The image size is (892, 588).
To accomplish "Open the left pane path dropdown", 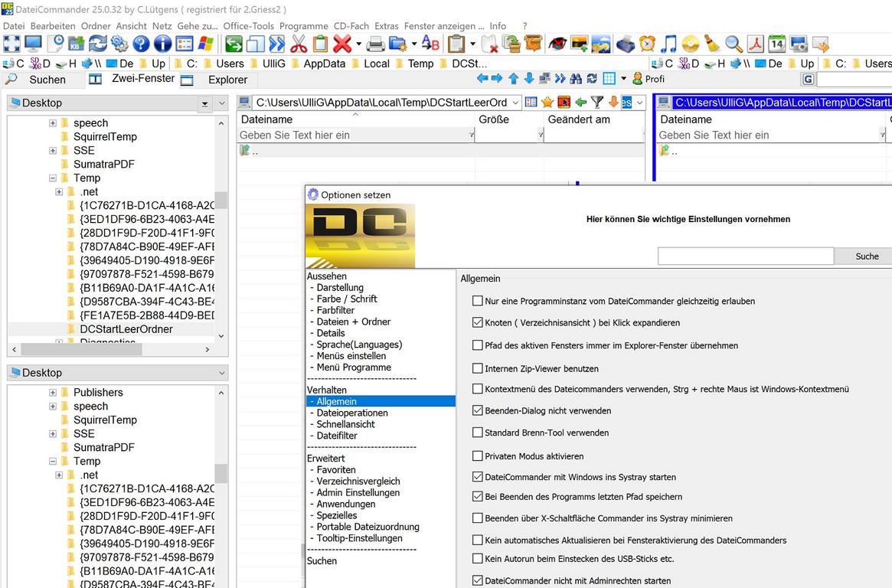I will 515,103.
